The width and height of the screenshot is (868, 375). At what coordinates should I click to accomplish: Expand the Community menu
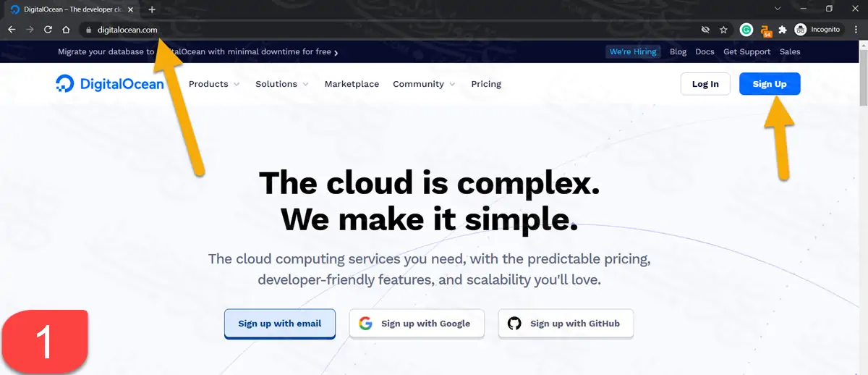[x=424, y=84]
